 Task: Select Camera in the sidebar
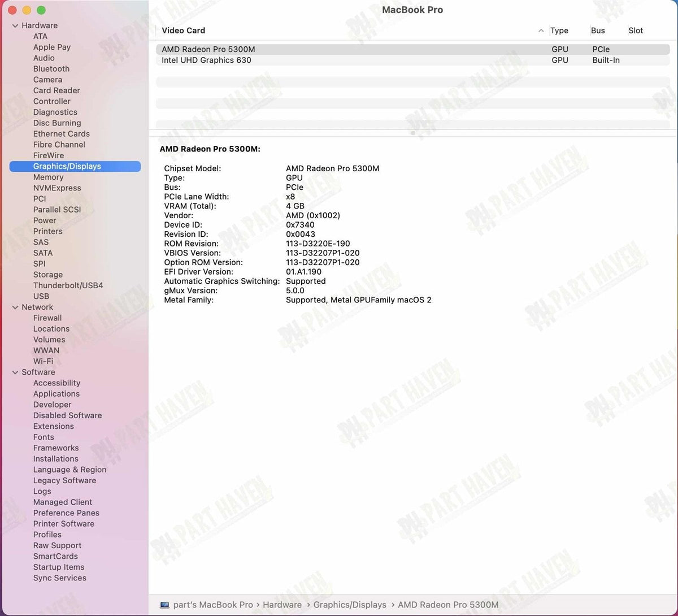[x=47, y=80]
